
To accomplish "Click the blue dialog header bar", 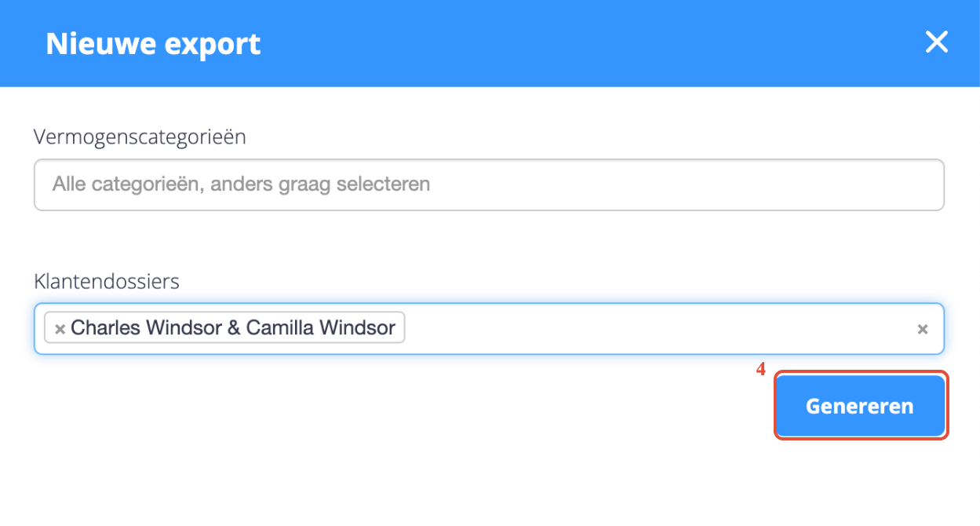I will click(549, 43).
